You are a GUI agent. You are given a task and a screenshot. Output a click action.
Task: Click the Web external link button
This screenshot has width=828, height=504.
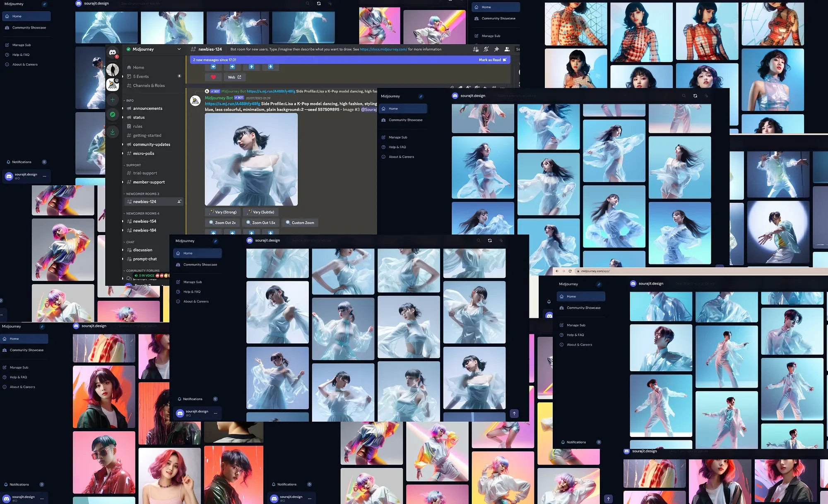tap(234, 77)
